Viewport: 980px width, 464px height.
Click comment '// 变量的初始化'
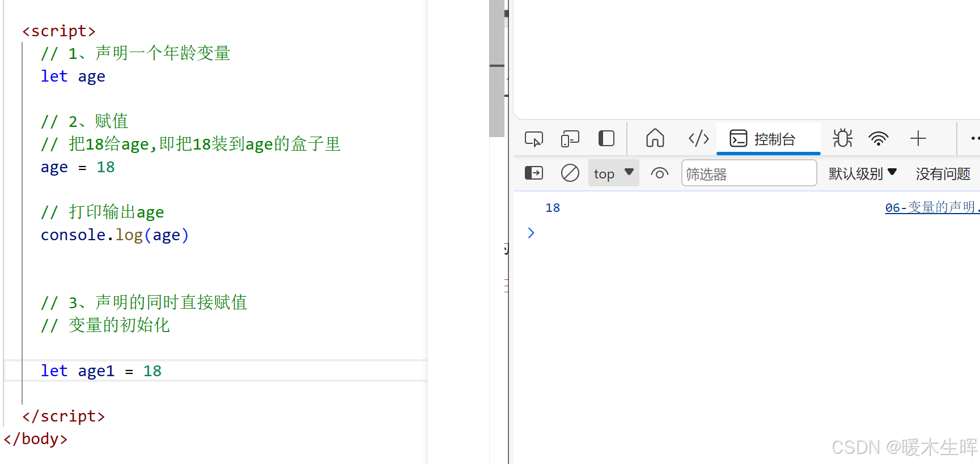click(x=105, y=325)
